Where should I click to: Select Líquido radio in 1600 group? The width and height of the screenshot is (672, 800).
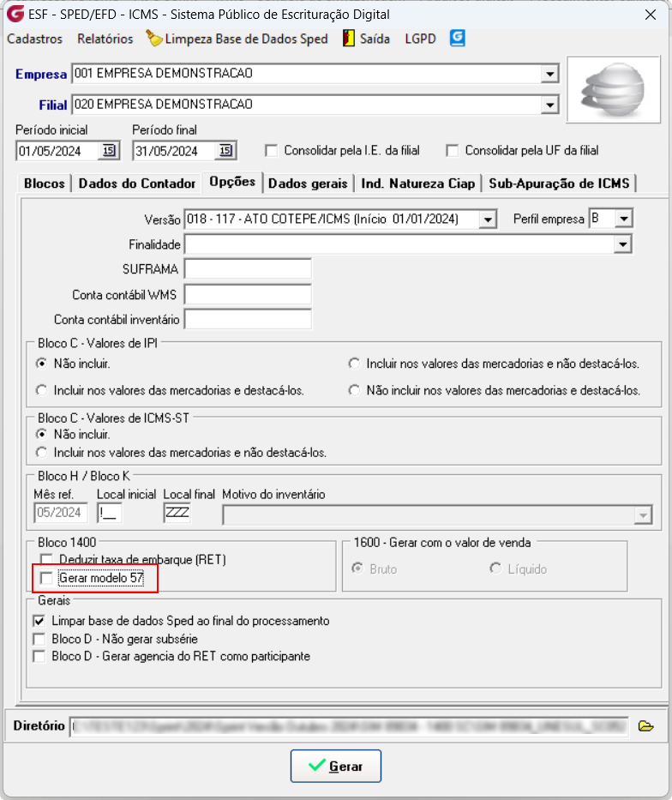pyautogui.click(x=495, y=568)
